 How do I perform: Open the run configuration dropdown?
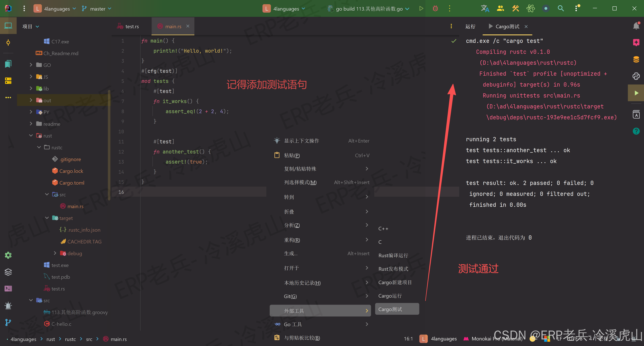pos(369,9)
